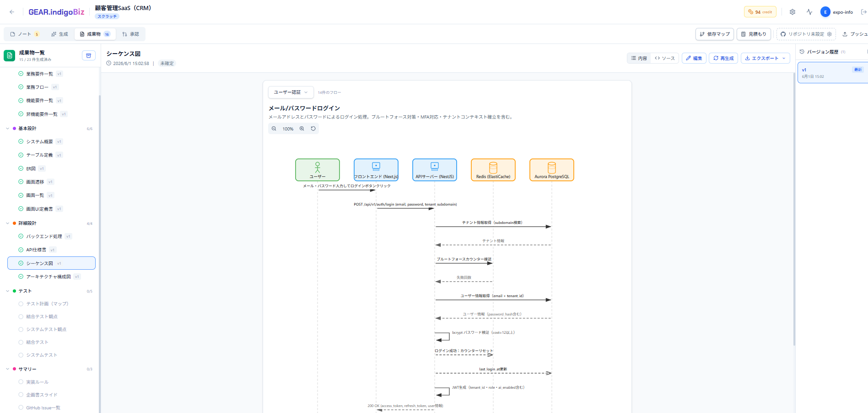Open バックエンド処理 item
868x413 pixels.
coord(51,236)
